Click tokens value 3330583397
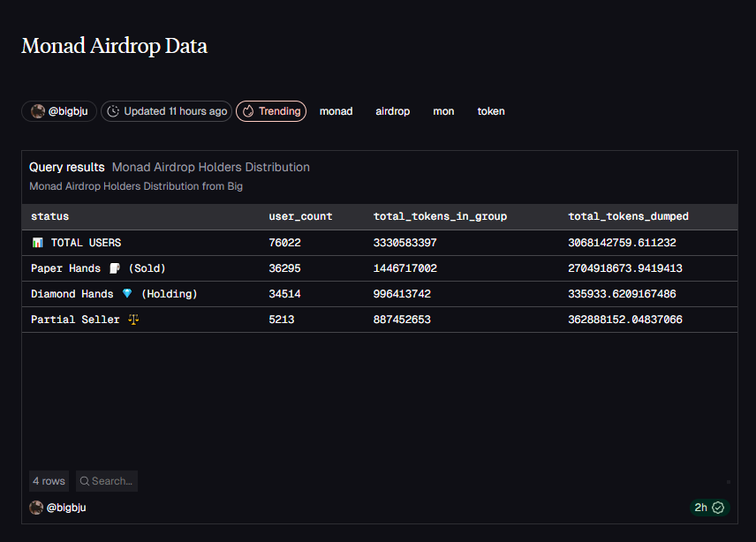Screen dimensions: 756x542 click(x=405, y=243)
